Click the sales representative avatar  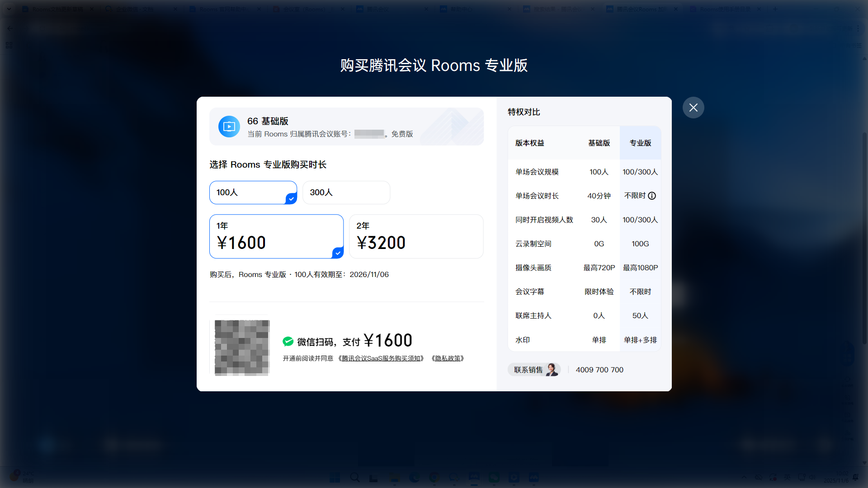tap(552, 370)
